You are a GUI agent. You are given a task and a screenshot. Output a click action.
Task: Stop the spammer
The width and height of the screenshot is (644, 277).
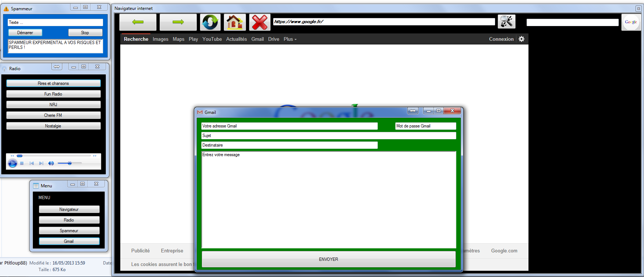click(x=85, y=33)
